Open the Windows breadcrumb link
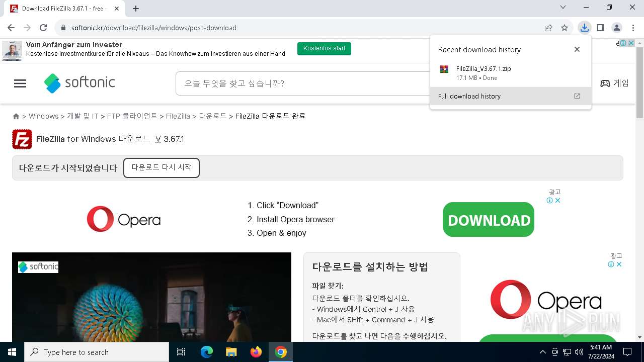This screenshot has width=644, height=362. click(x=43, y=116)
